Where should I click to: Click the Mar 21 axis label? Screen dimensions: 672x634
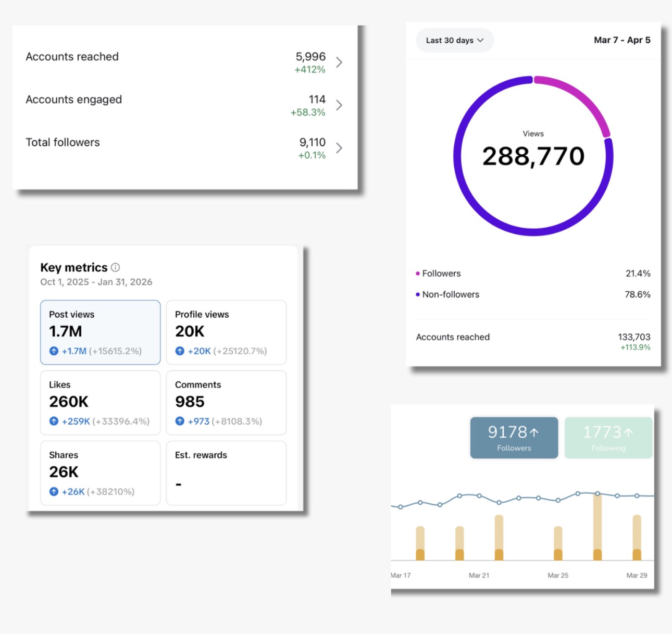(479, 575)
